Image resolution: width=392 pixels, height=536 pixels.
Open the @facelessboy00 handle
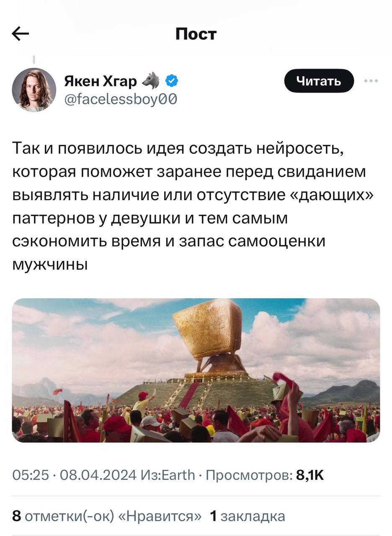click(121, 99)
